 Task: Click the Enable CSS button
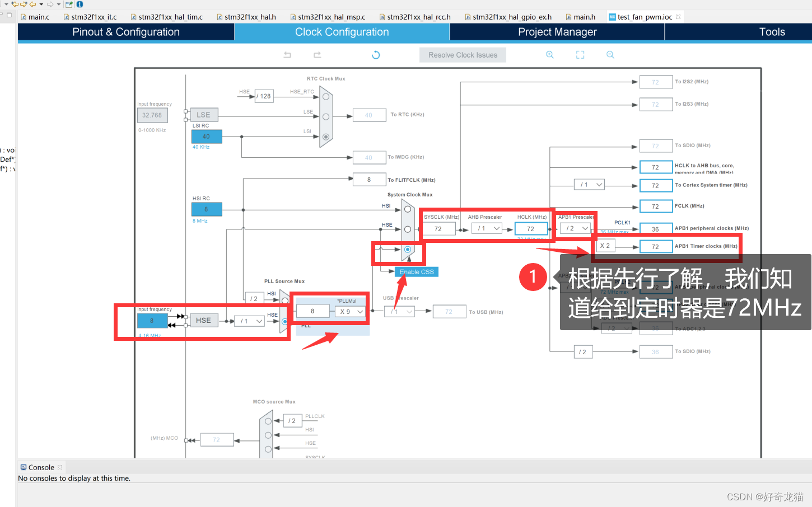tap(416, 271)
